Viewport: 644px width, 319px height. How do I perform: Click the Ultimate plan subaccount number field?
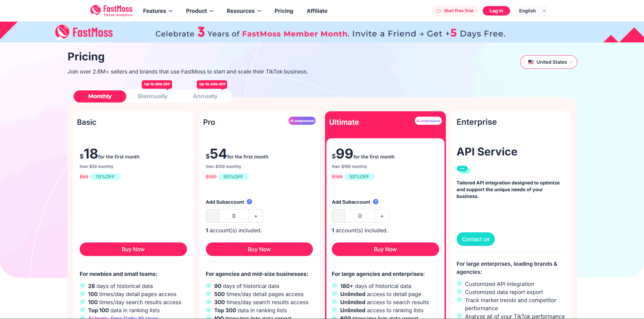click(360, 216)
